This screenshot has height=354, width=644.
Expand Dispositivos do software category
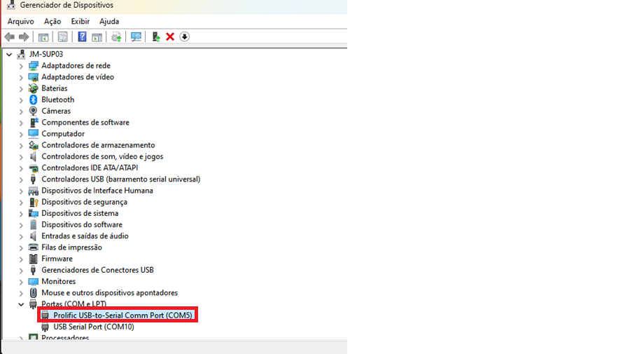[x=21, y=225]
